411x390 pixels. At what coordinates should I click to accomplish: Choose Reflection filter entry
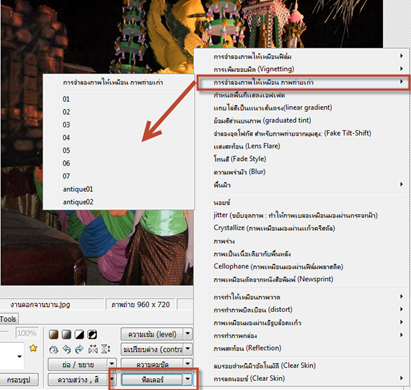tap(247, 348)
